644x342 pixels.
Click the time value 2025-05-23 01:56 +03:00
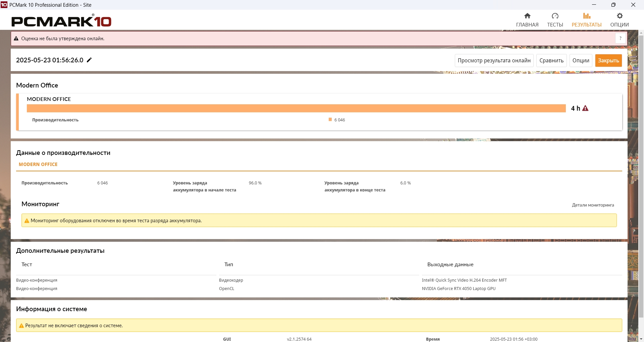click(514, 339)
